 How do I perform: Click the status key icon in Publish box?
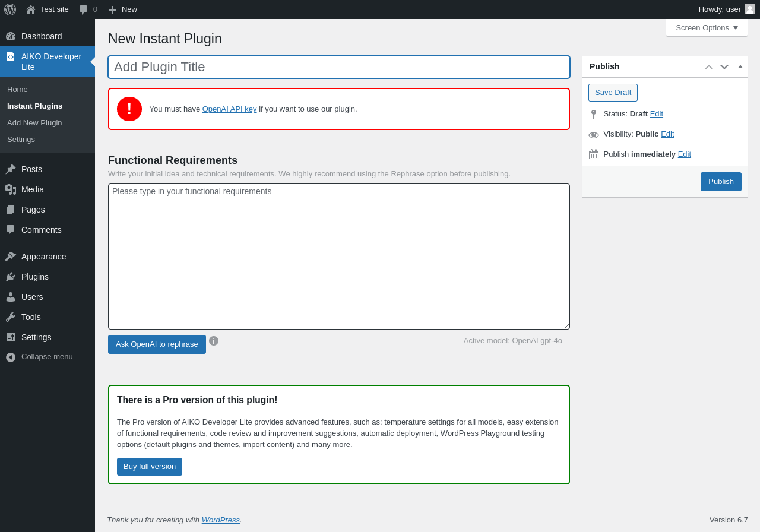[594, 114]
